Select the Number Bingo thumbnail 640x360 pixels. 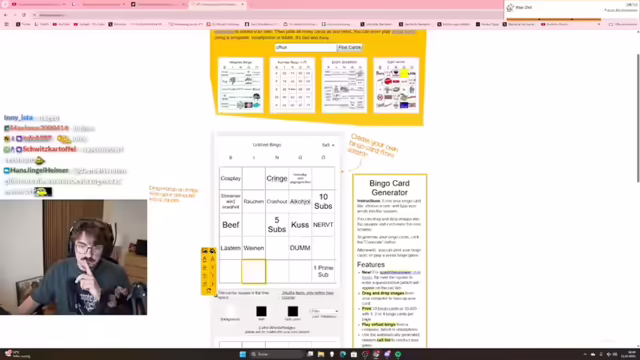[292, 85]
